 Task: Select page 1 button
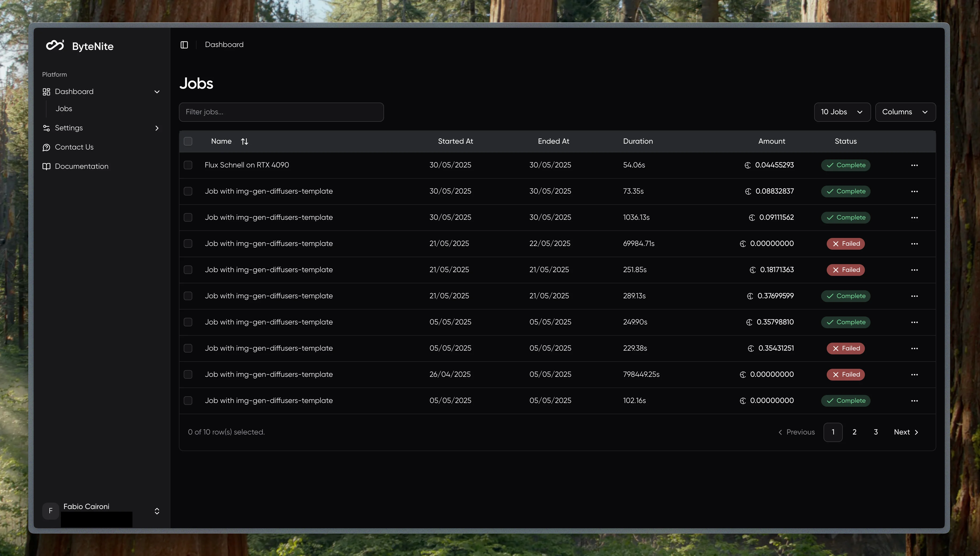833,432
